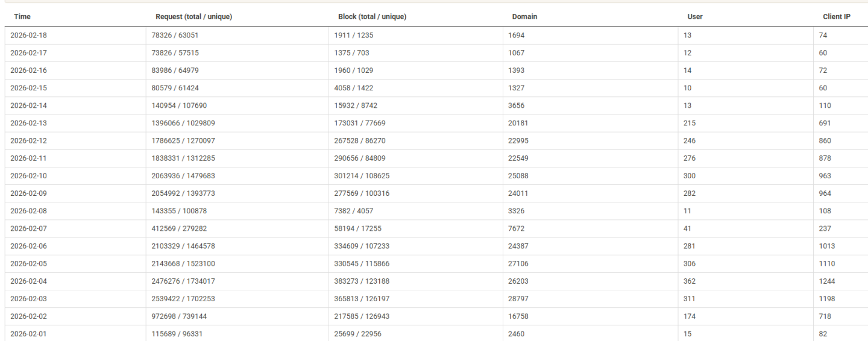
Task: Click the 2026-02-10 row date
Action: (28, 176)
